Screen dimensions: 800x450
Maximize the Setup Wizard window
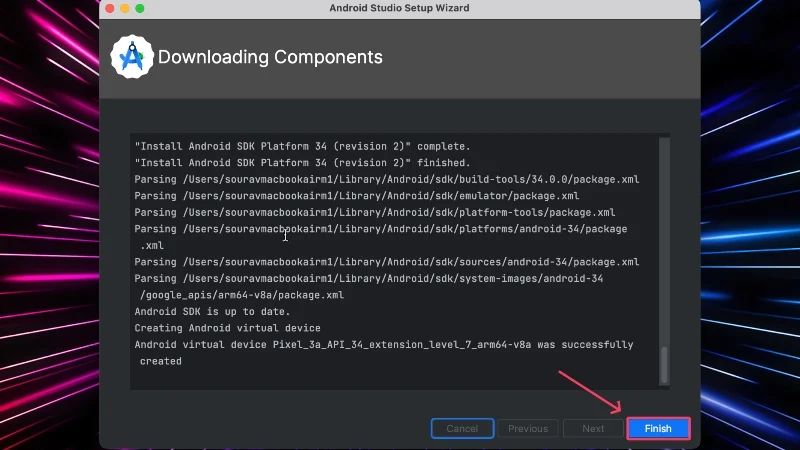(x=140, y=9)
